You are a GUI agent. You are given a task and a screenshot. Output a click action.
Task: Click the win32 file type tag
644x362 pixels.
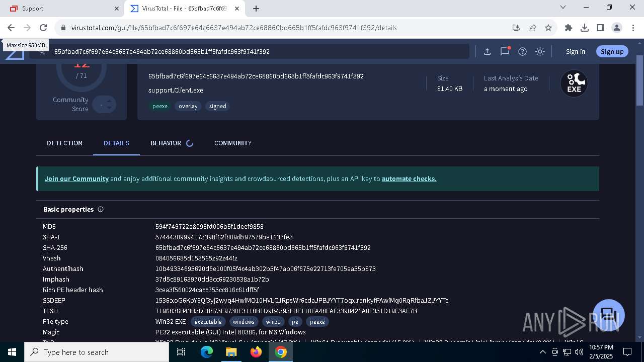273,322
